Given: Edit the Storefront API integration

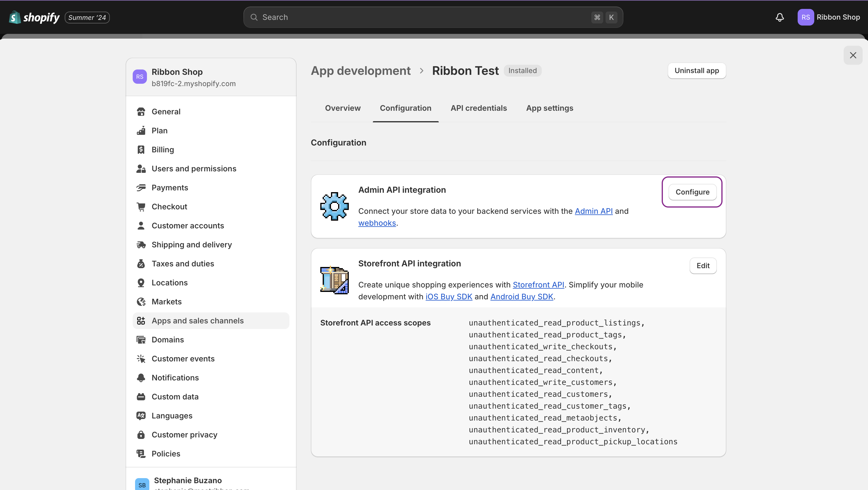Looking at the screenshot, I should (703, 265).
